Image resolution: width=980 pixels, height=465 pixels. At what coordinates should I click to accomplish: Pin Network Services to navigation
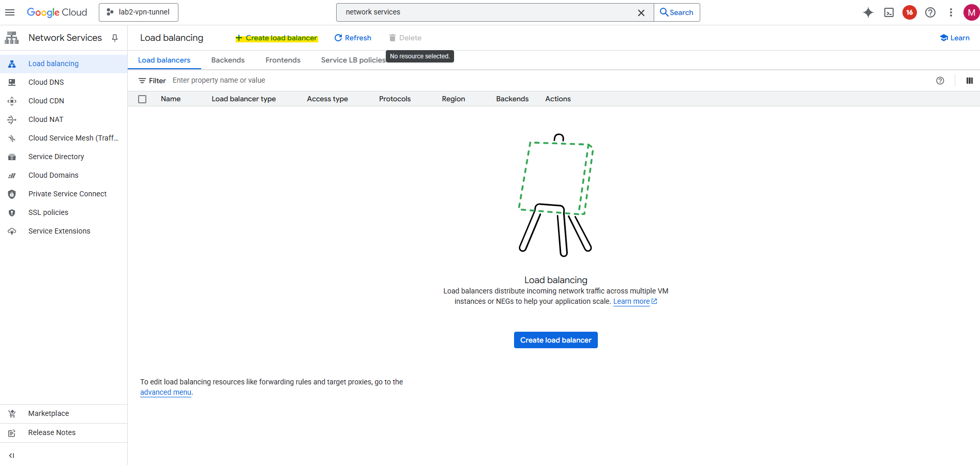pos(115,38)
